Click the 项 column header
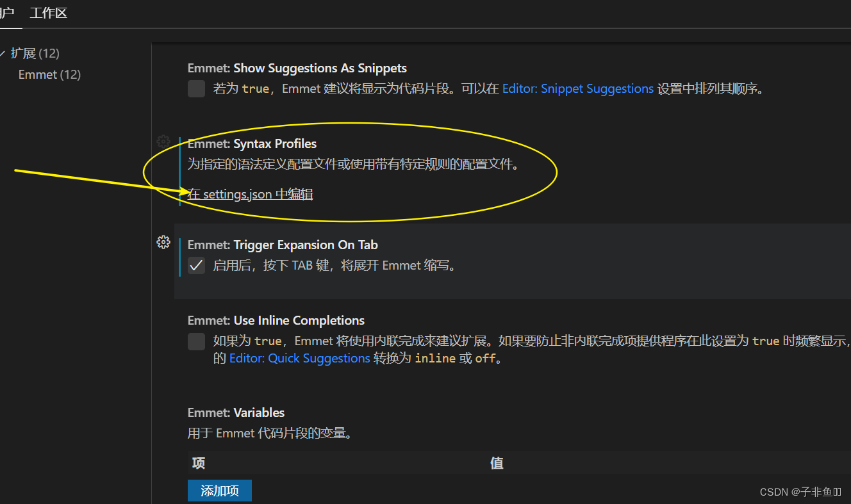851x504 pixels. (x=199, y=463)
